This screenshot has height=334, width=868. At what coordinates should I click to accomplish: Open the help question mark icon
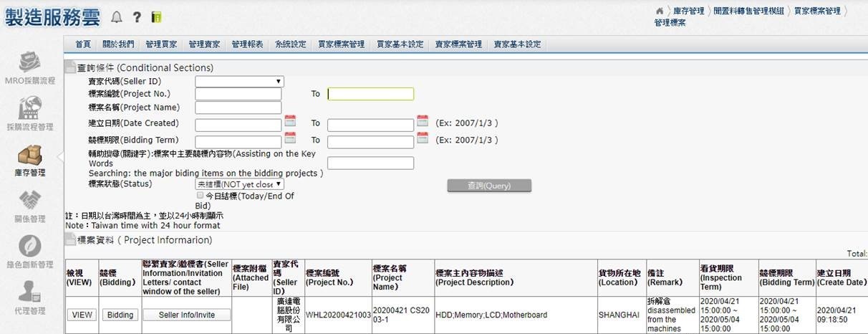[x=137, y=16]
